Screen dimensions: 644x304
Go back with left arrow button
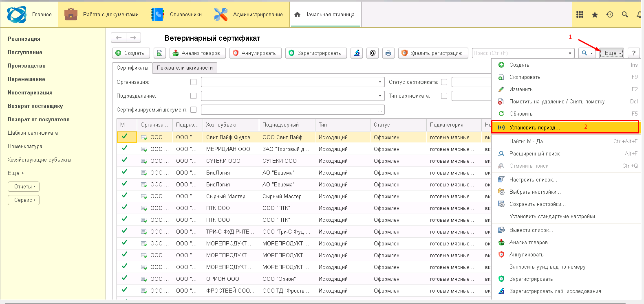(x=119, y=38)
